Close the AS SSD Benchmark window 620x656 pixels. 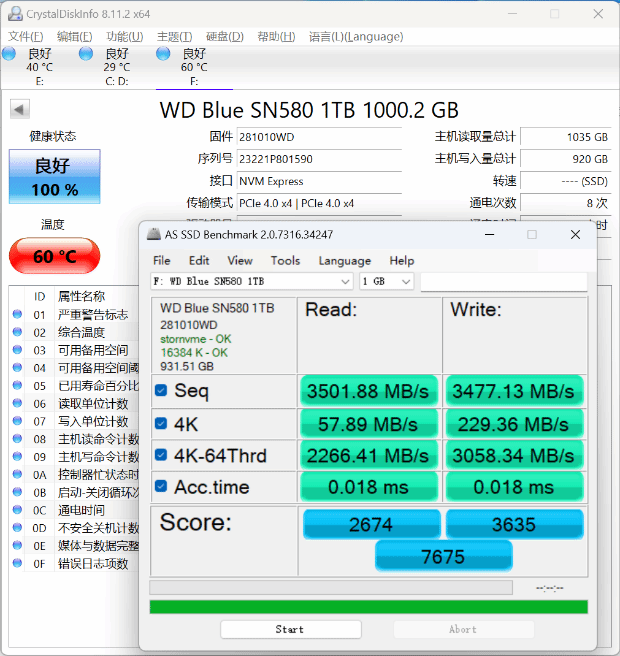(x=576, y=235)
